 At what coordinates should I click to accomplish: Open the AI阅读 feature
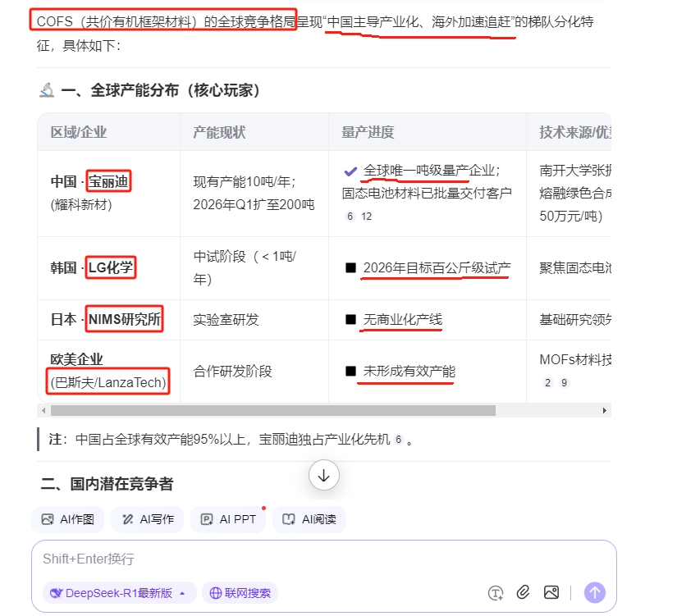(x=309, y=519)
